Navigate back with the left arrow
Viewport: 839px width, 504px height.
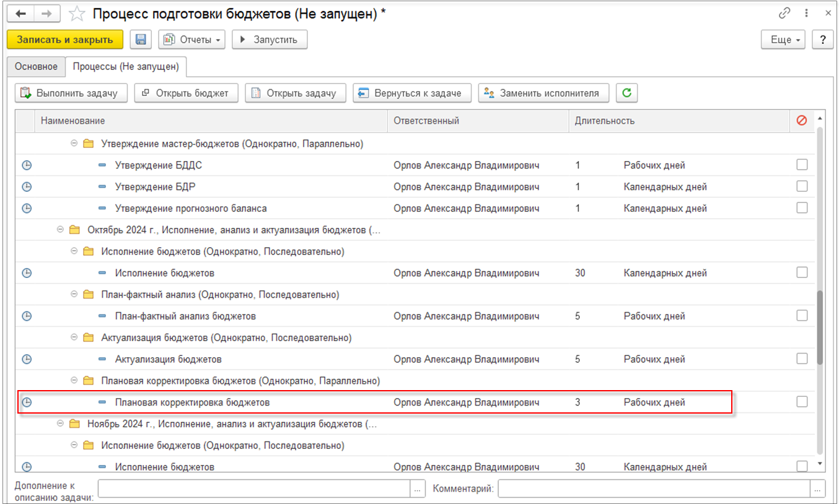pos(20,14)
